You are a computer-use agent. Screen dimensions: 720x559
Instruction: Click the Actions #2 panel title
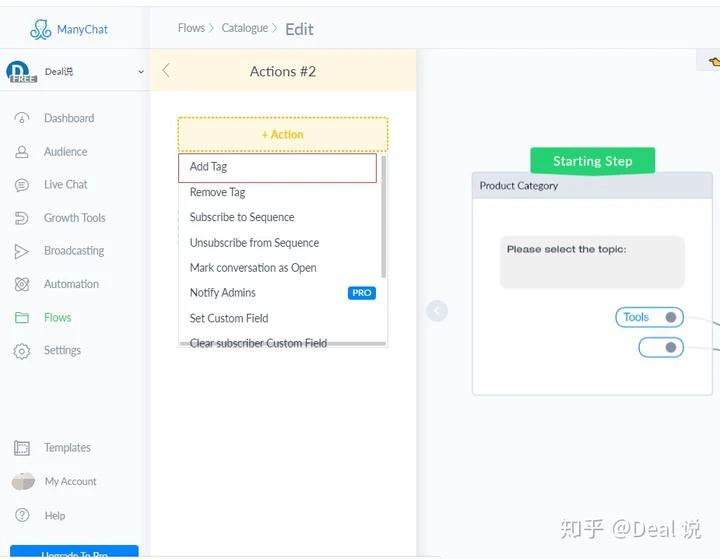283,71
